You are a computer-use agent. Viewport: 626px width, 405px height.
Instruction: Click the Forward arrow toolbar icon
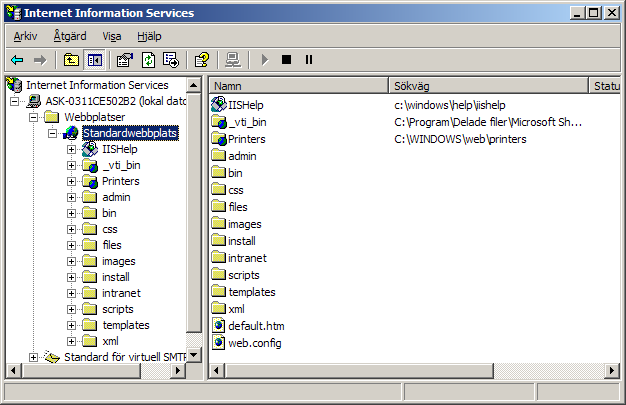40,60
